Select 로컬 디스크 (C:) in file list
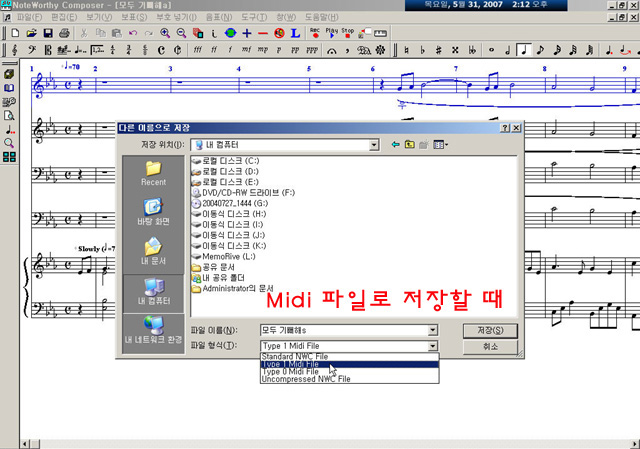Viewport: 640px width, 449px height. (225, 161)
